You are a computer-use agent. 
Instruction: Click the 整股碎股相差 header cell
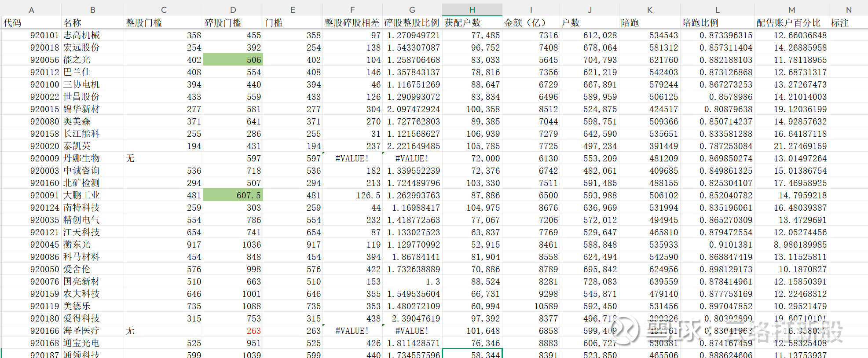(x=352, y=23)
